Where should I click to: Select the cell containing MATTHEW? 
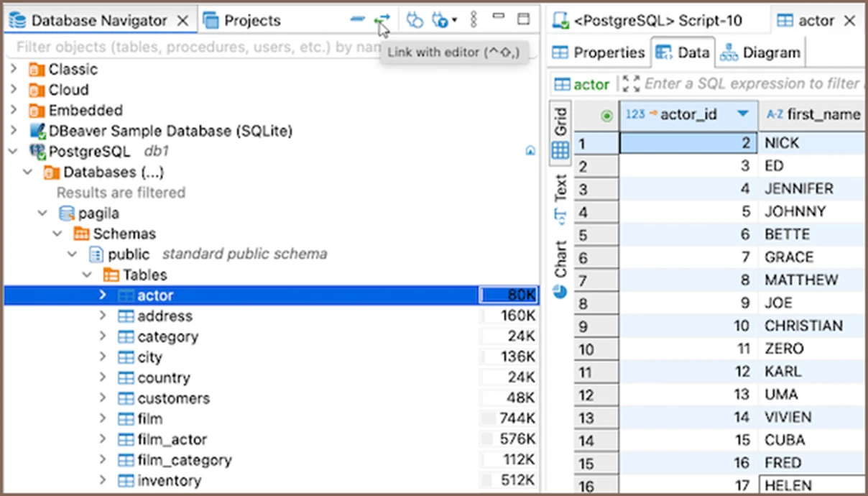click(813, 280)
